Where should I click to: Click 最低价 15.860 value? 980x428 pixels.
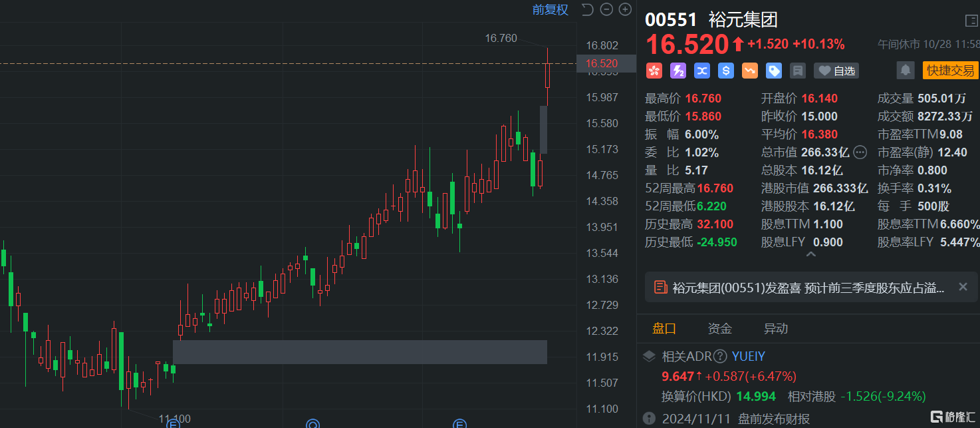(x=703, y=116)
